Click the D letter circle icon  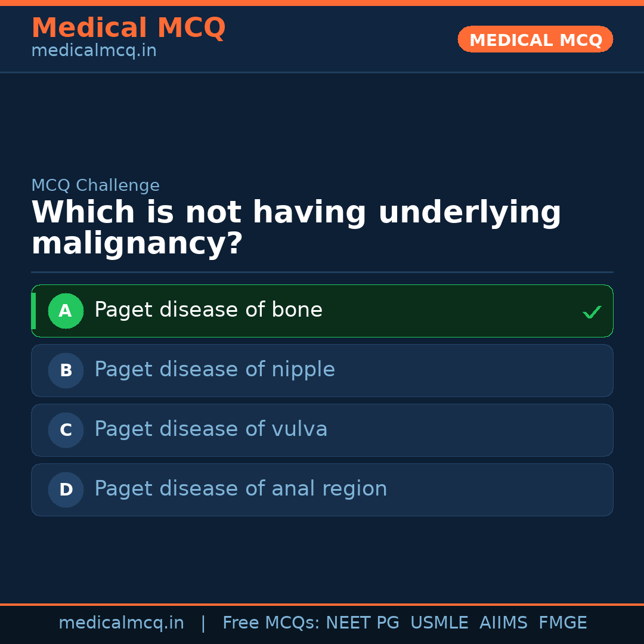(x=66, y=490)
